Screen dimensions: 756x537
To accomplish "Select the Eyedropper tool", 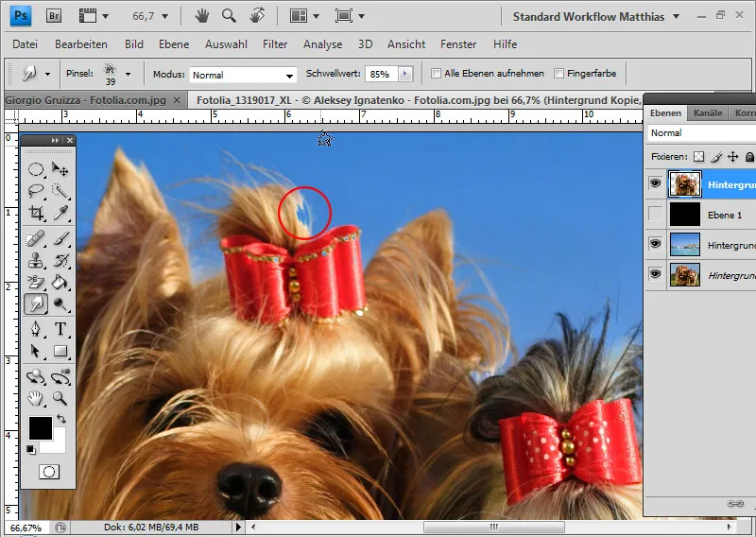I will click(60, 213).
